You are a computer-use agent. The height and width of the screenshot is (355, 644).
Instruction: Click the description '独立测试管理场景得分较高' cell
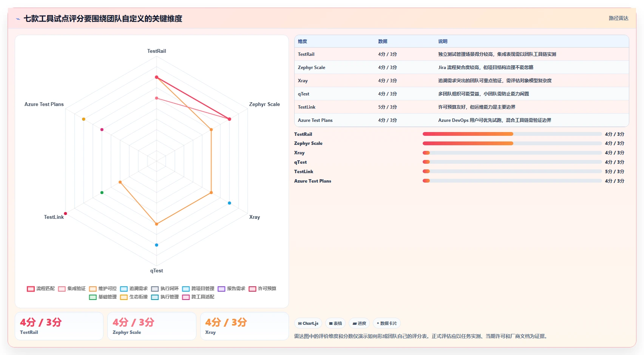tap(497, 54)
